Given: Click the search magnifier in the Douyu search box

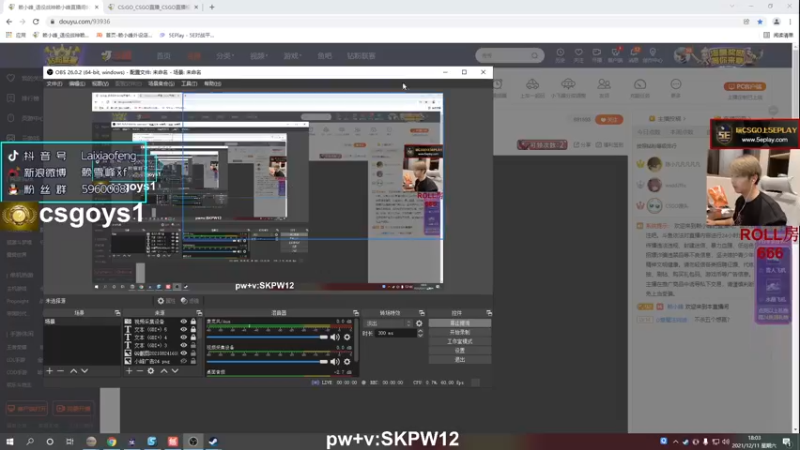Looking at the screenshot, I should coord(534,56).
